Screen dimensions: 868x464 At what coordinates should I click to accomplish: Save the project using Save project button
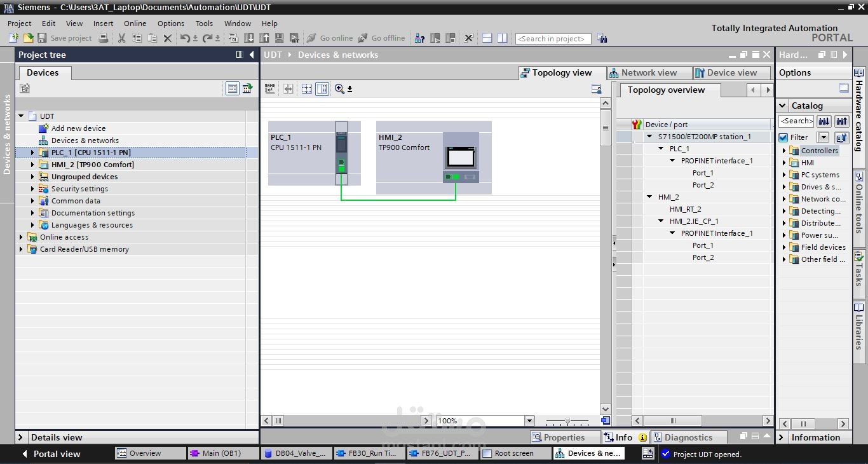[x=65, y=38]
